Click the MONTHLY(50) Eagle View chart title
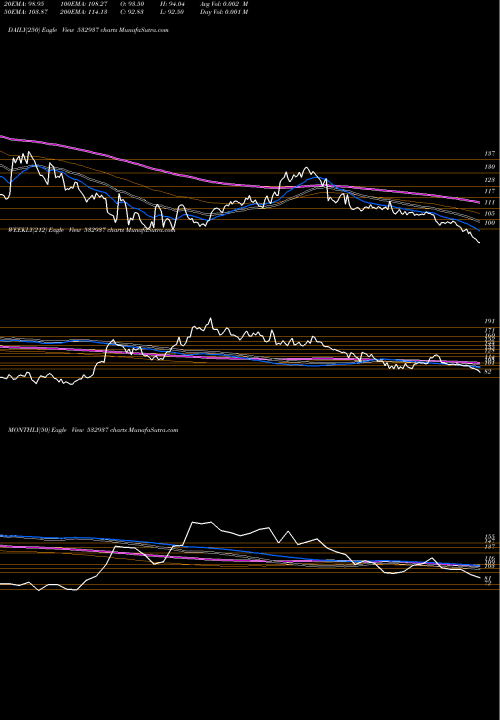This screenshot has height=720, width=500. click(93, 430)
